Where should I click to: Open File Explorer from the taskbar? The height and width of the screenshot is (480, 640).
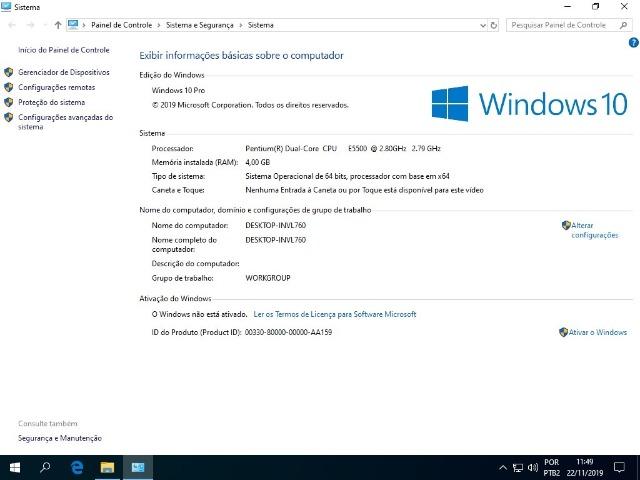(107, 467)
